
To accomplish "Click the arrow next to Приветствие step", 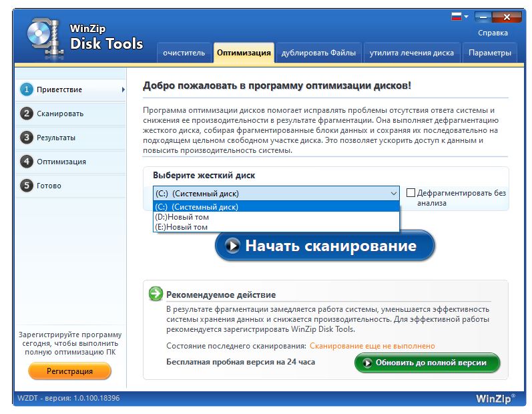I will pyautogui.click(x=123, y=89).
